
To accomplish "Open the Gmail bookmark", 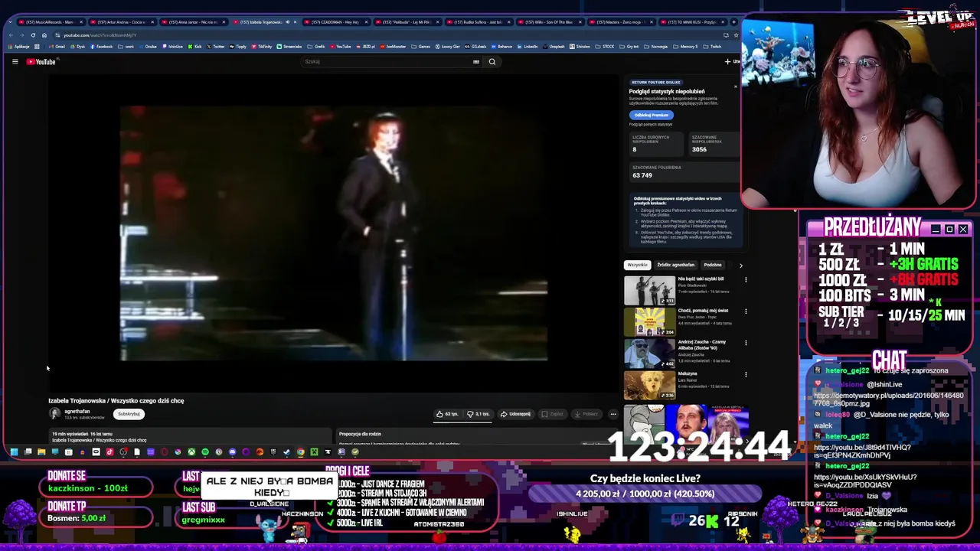I will 57,47.
